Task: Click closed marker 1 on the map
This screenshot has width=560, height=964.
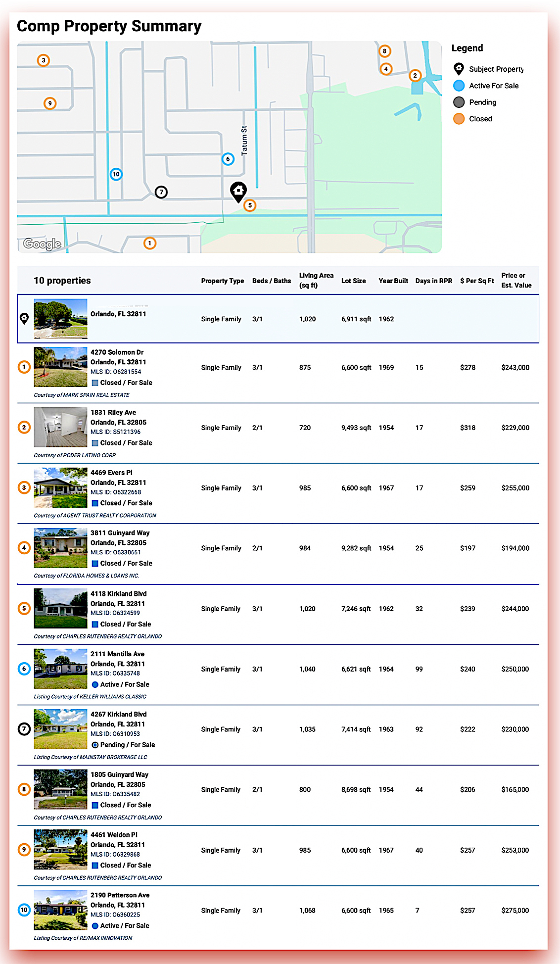Action: [150, 243]
